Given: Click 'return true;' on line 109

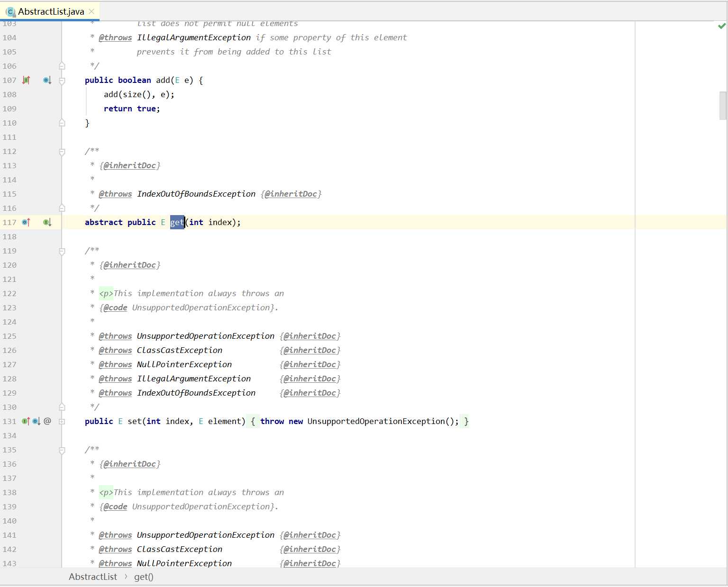Looking at the screenshot, I should pos(132,108).
